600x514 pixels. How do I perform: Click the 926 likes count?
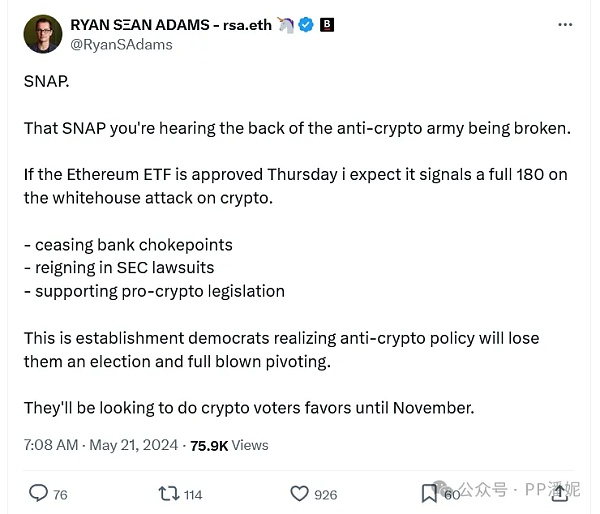[x=325, y=493]
